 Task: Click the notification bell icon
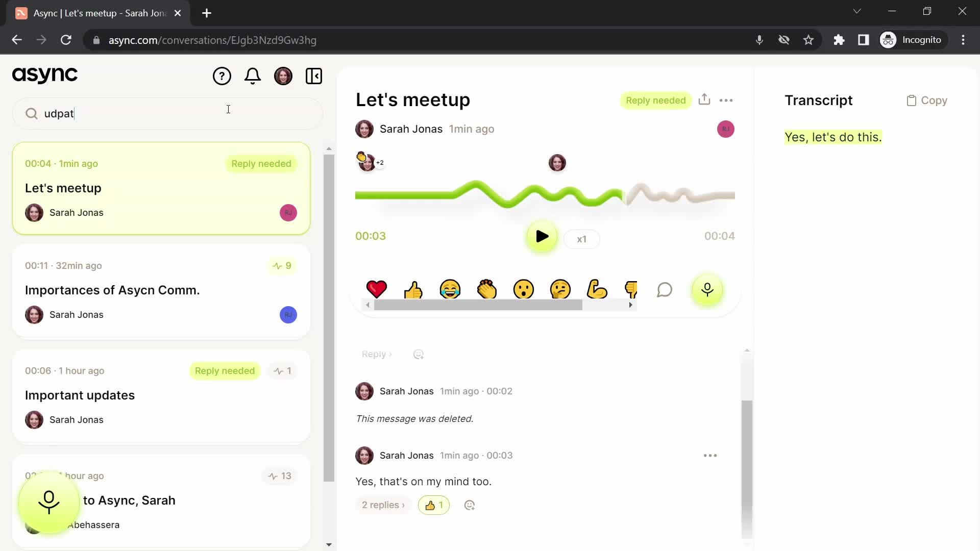254,76
